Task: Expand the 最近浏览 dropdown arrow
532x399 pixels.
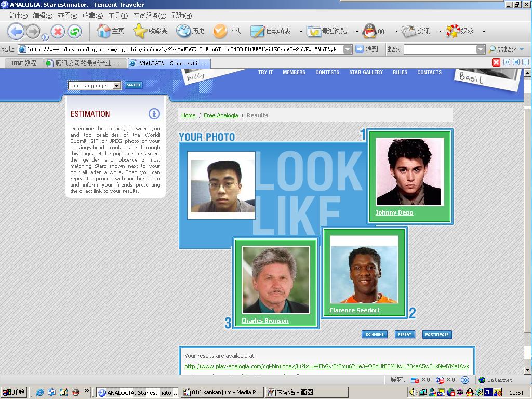Action: click(x=357, y=31)
